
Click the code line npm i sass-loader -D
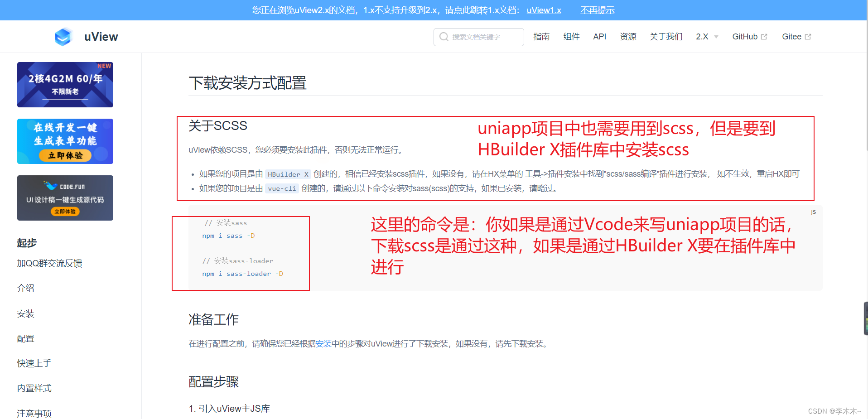242,274
